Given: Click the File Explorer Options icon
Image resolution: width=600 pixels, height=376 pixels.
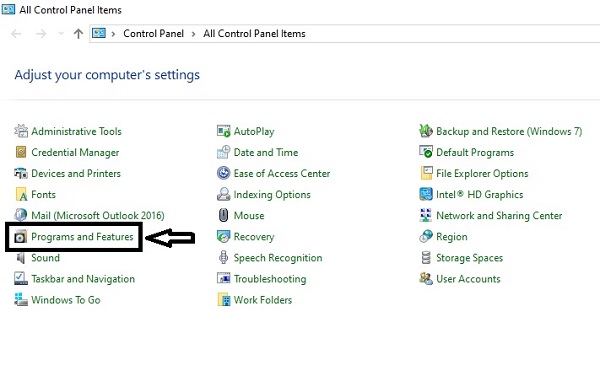Looking at the screenshot, I should click(x=426, y=173).
